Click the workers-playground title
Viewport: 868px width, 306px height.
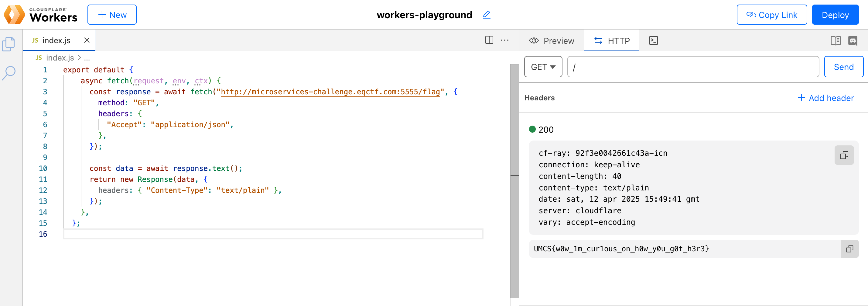tap(424, 15)
